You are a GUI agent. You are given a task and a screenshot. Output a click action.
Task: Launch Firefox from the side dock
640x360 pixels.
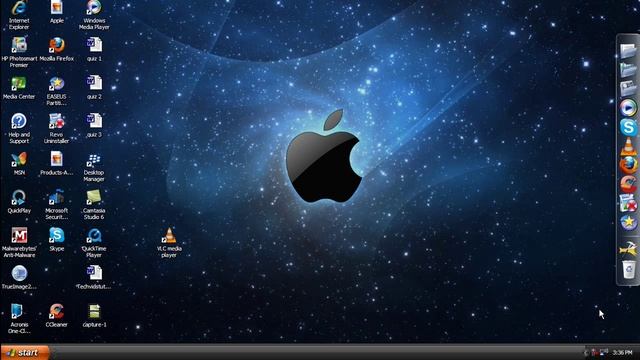pyautogui.click(x=628, y=165)
